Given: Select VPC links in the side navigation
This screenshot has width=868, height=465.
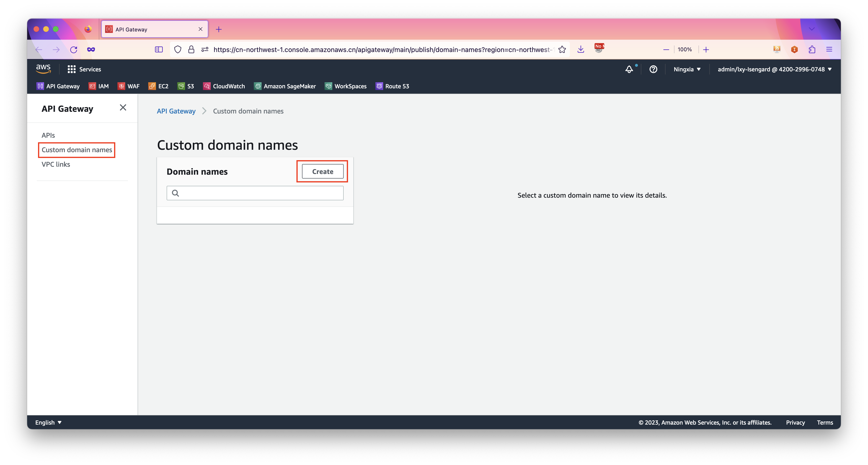Looking at the screenshot, I should click(x=56, y=164).
